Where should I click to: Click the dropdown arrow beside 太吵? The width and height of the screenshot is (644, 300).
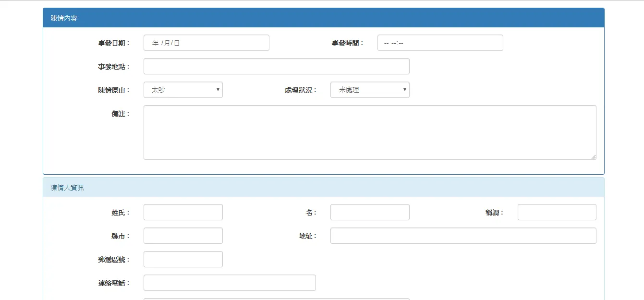(218, 90)
